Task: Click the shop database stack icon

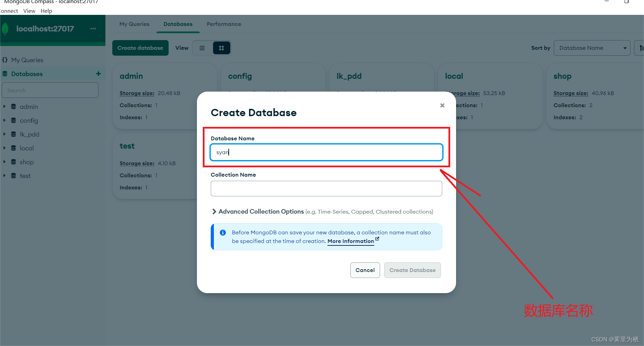Action: coord(13,162)
